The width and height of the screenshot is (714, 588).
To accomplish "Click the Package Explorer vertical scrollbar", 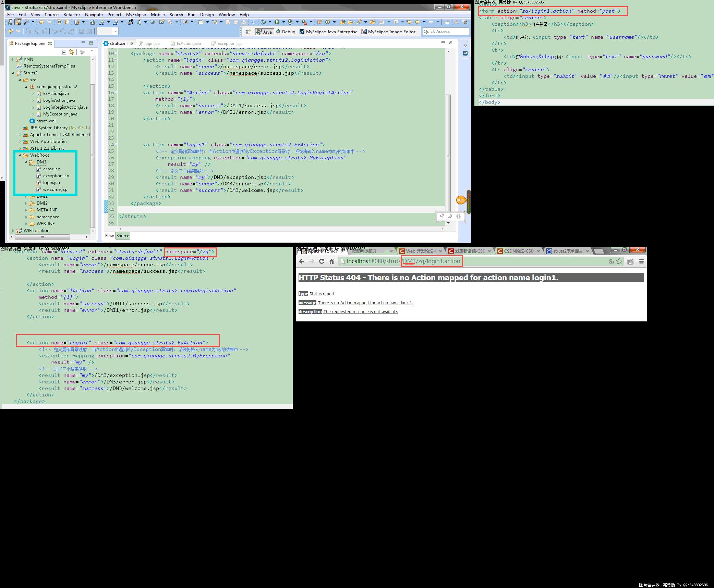I will (x=92, y=156).
